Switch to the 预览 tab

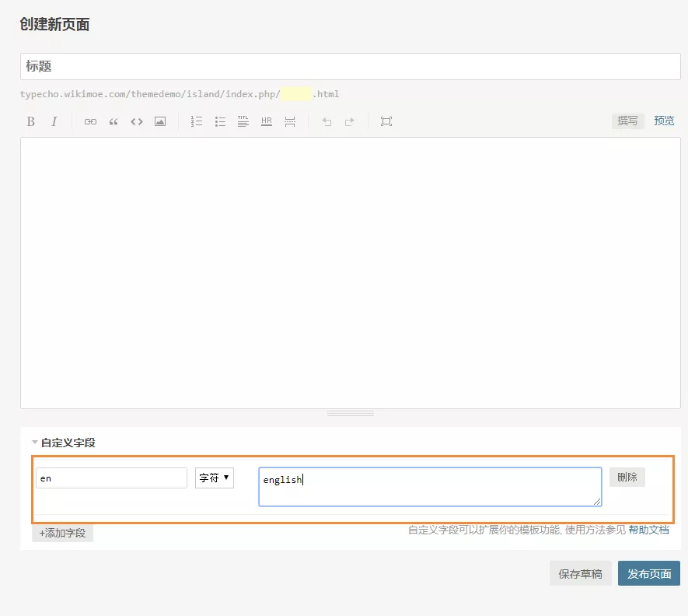tap(664, 121)
